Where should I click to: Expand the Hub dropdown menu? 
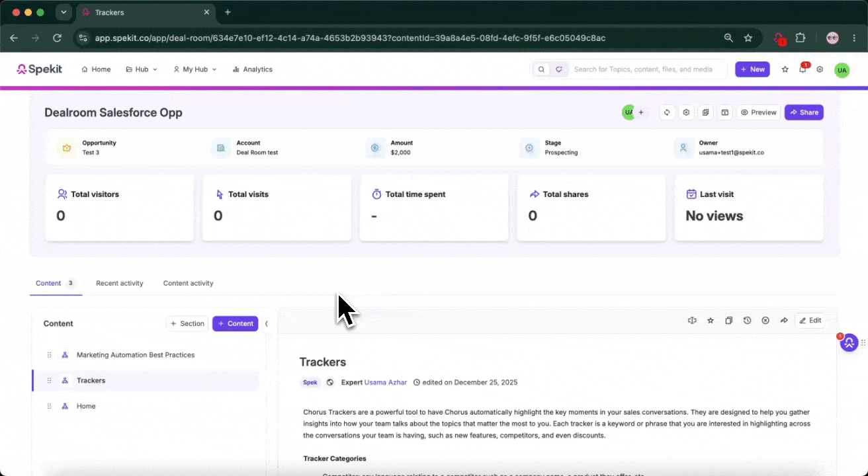(142, 69)
